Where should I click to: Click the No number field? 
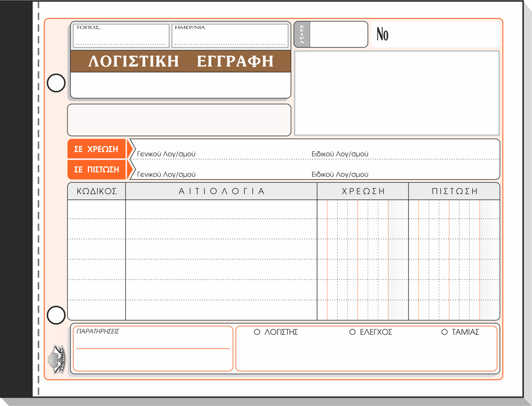(x=435, y=34)
